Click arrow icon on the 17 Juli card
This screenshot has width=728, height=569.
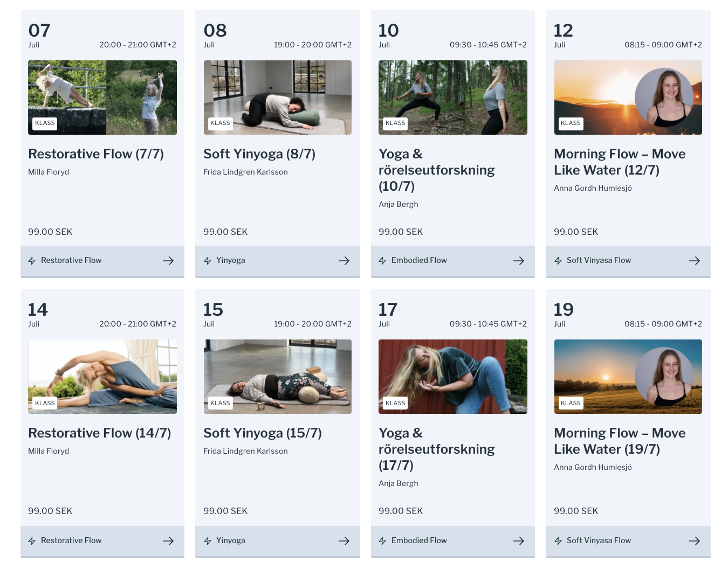click(519, 541)
